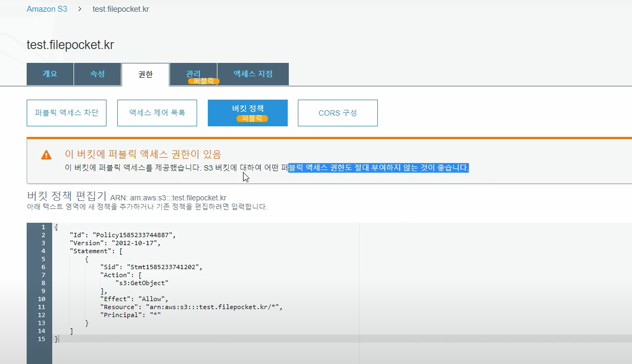Click the "Statement": [ line

[x=96, y=251]
